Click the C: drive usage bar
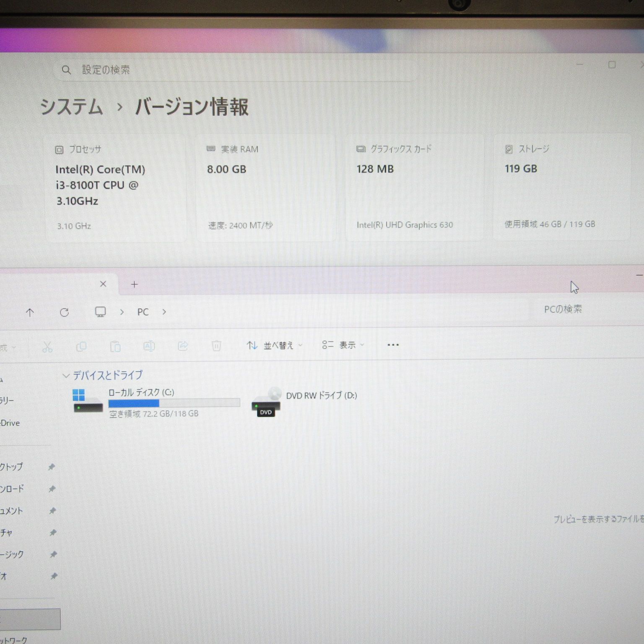644x644 pixels. 174,403
